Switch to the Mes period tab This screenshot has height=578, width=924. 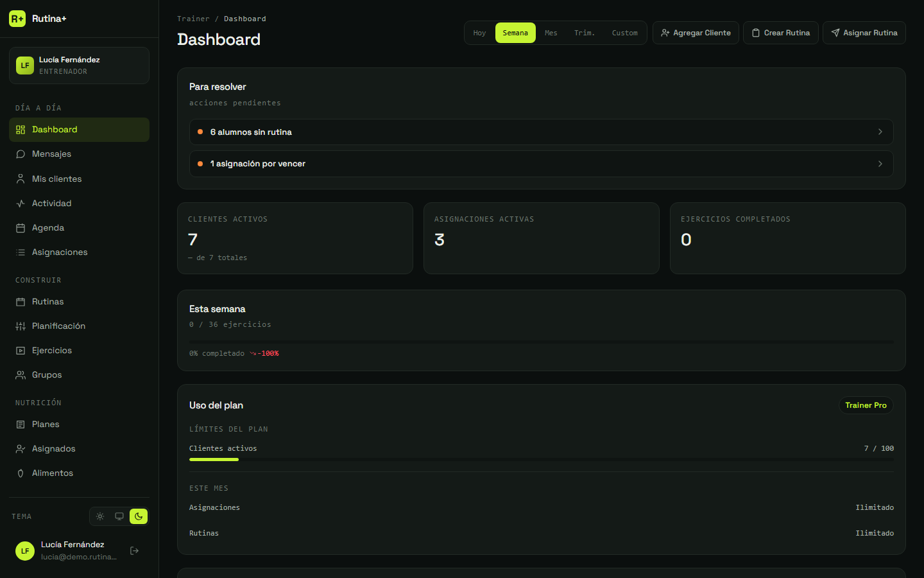(551, 33)
